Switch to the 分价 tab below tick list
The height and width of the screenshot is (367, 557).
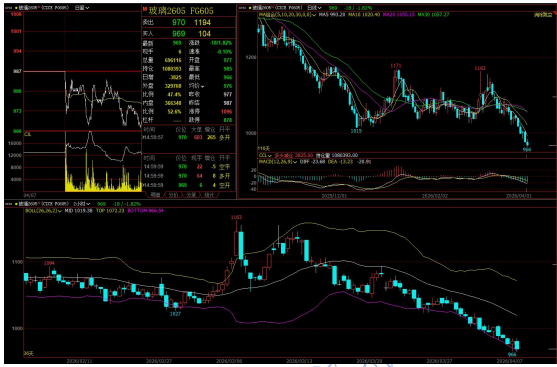pyautogui.click(x=173, y=195)
